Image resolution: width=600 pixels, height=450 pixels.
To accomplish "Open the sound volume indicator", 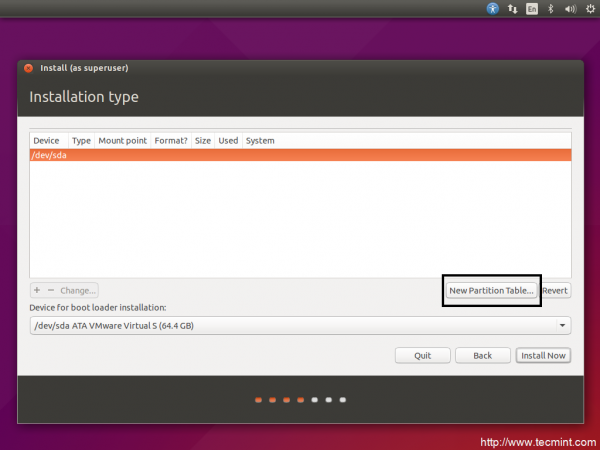I will click(570, 8).
